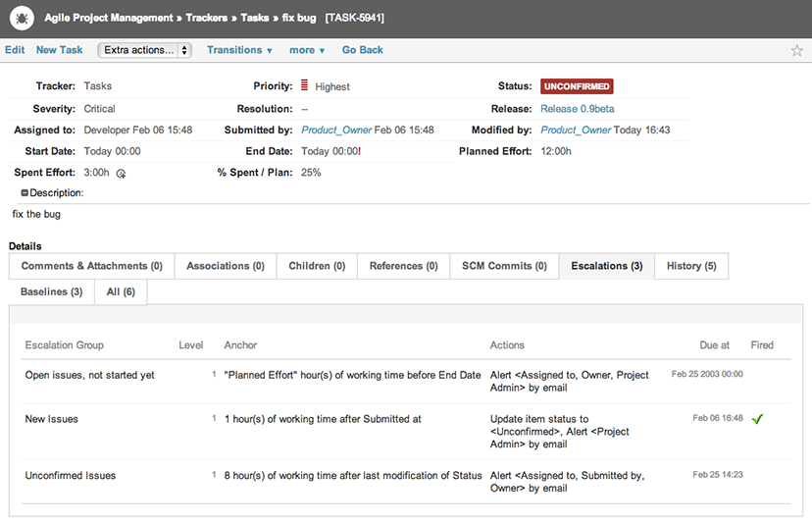812x523 pixels.
Task: Click the green Fired checkmark for New Issues
Action: (758, 419)
